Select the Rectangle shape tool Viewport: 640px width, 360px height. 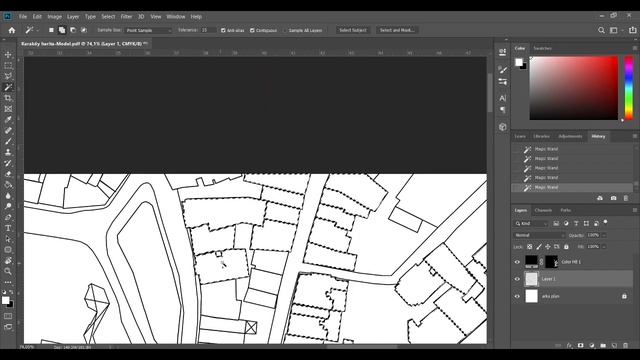[x=8, y=249]
